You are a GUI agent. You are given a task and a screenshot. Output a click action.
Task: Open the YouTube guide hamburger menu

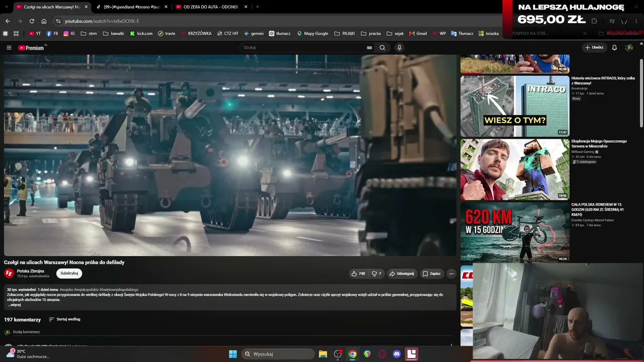pos(9,48)
